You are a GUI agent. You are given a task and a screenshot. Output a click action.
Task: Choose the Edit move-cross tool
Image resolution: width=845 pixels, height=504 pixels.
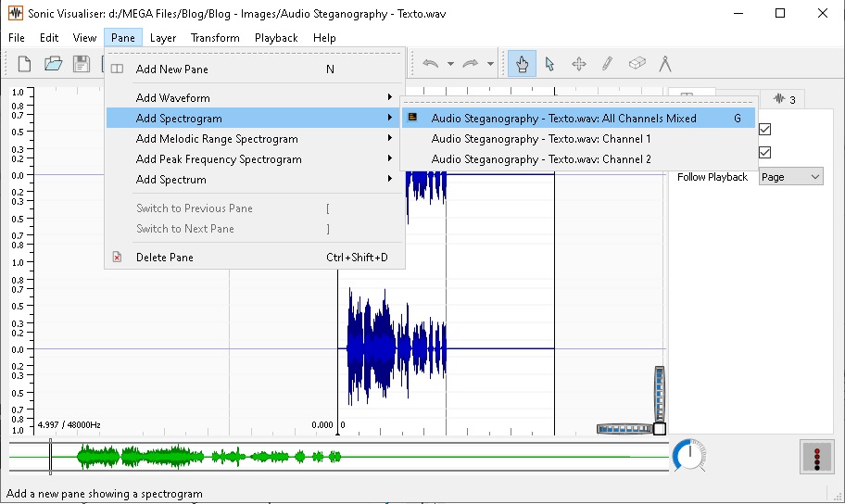(x=579, y=64)
